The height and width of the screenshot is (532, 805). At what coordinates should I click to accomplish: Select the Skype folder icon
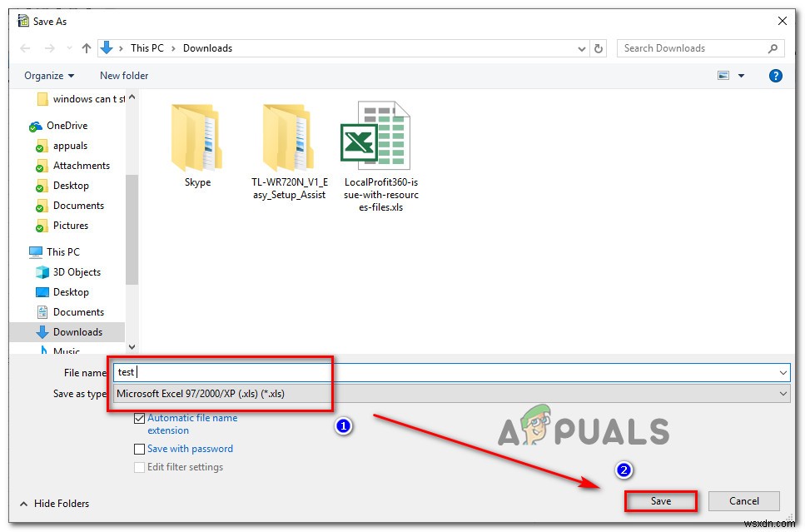tap(196, 137)
